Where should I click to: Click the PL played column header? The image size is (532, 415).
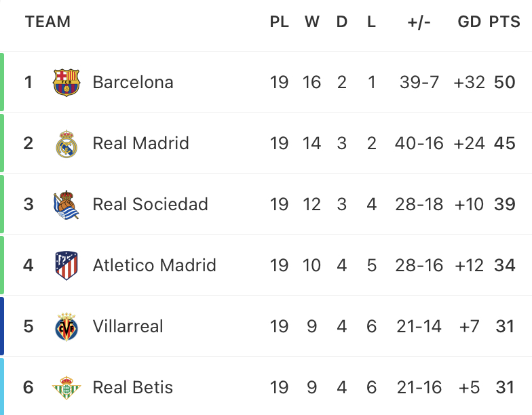(x=280, y=22)
